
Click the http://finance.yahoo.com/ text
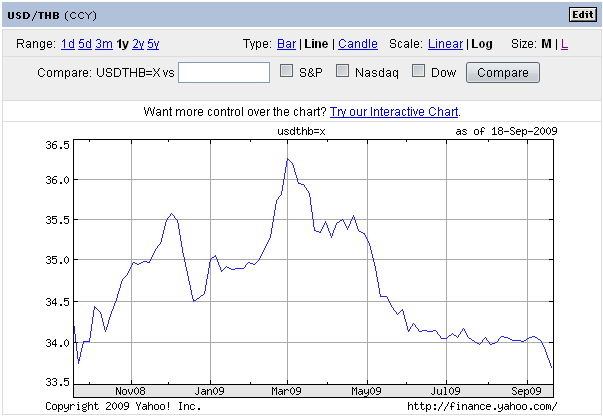(482, 406)
